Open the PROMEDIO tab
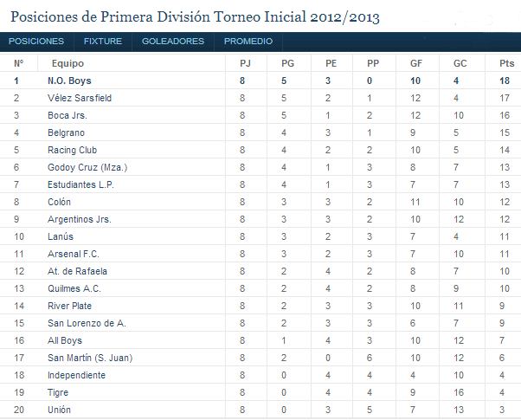This screenshot has width=521, height=420. tap(248, 42)
